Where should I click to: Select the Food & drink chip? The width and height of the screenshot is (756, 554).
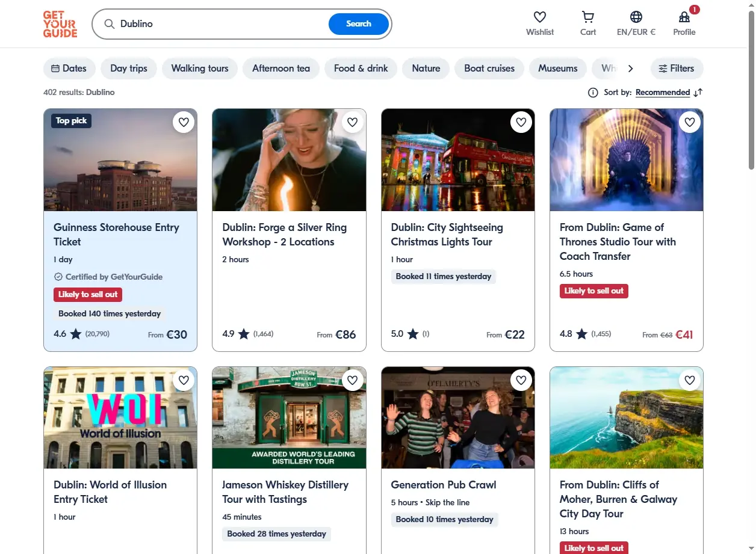pyautogui.click(x=361, y=69)
